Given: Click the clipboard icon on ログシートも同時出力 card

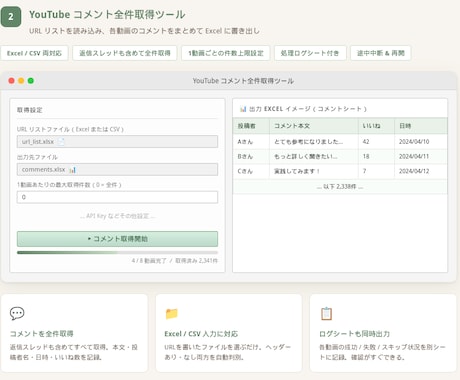Looking at the screenshot, I should pos(326,313).
